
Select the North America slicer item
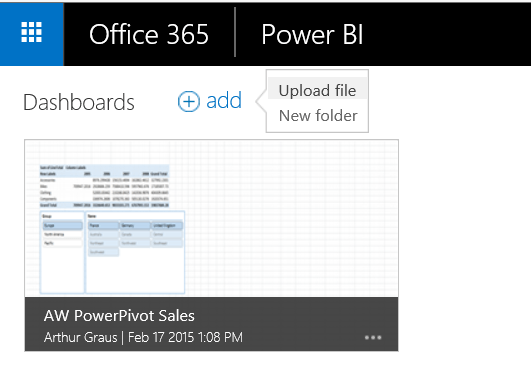(x=62, y=234)
